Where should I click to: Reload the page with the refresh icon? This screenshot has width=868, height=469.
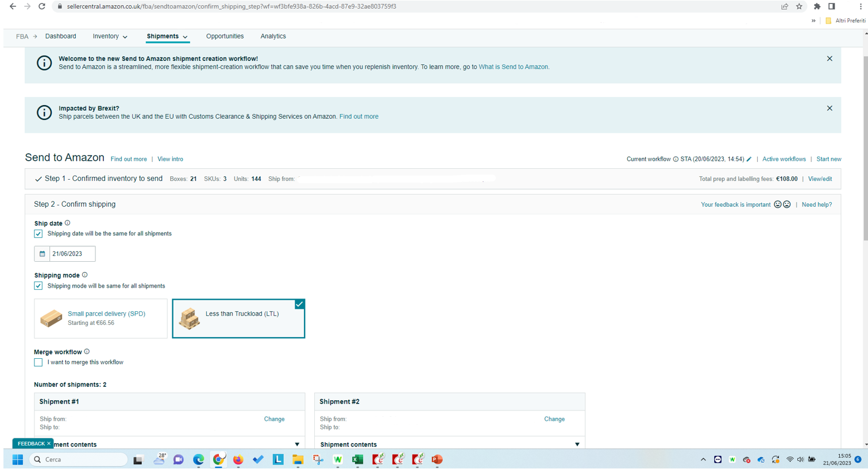tap(41, 6)
